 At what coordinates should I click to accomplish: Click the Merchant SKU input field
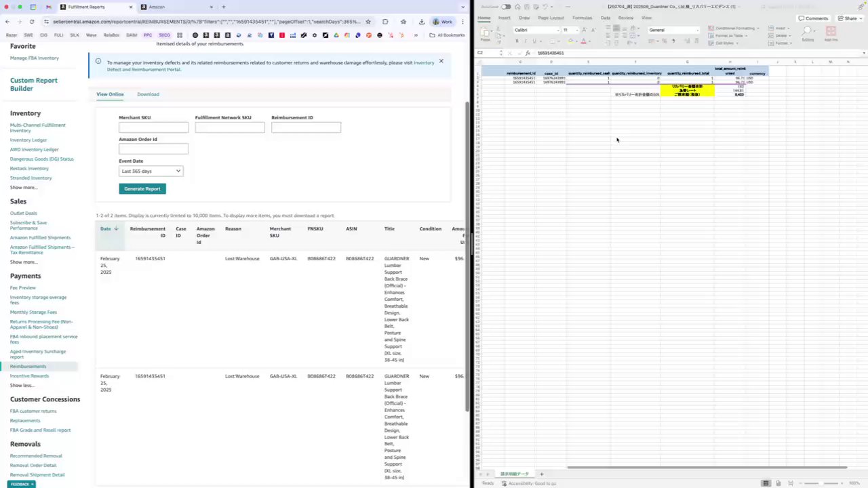pos(153,127)
